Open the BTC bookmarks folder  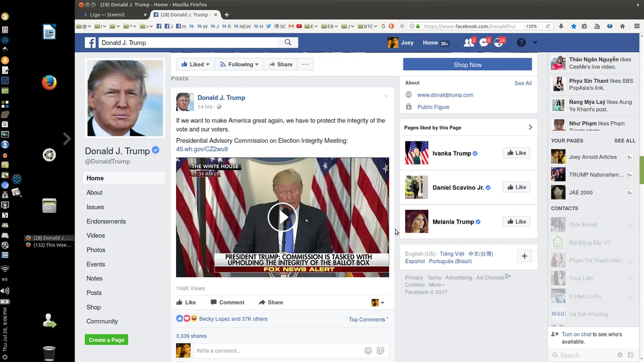367,26
